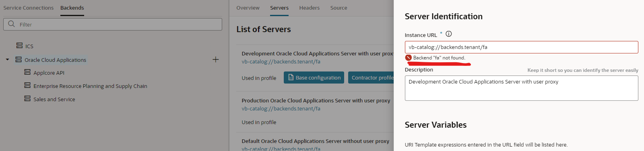
Task: Select Production Oracle Cloud Applications Server entry
Action: [316, 100]
